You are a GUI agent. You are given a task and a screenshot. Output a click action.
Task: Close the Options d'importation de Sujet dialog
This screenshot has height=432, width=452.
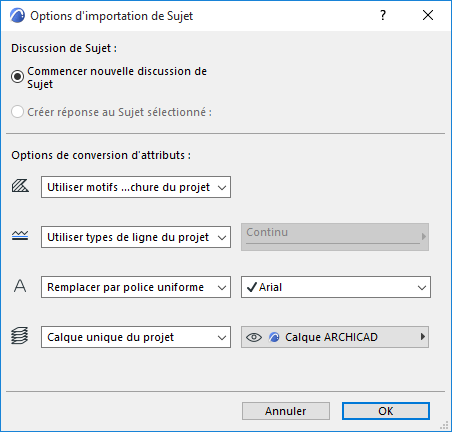click(x=428, y=15)
